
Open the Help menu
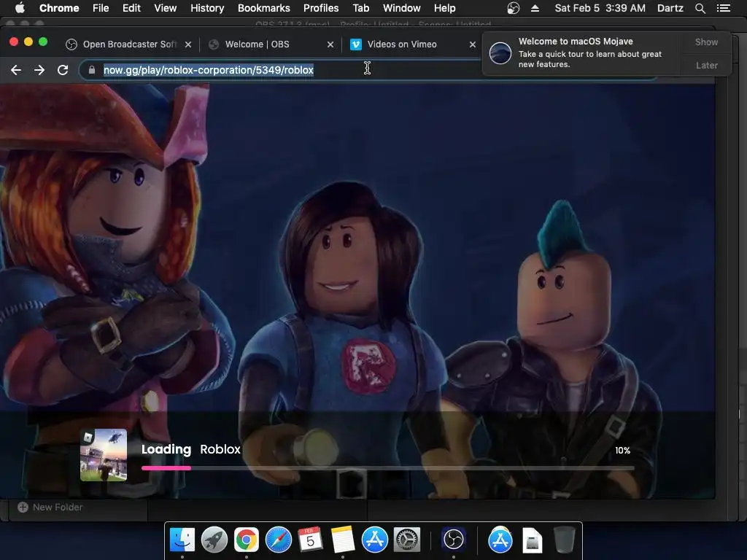pyautogui.click(x=444, y=8)
